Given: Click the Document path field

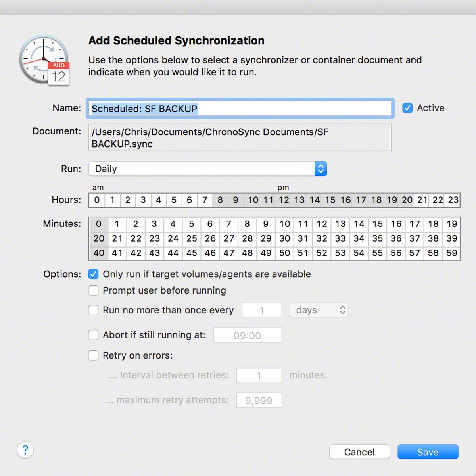Looking at the screenshot, I should pos(240,138).
